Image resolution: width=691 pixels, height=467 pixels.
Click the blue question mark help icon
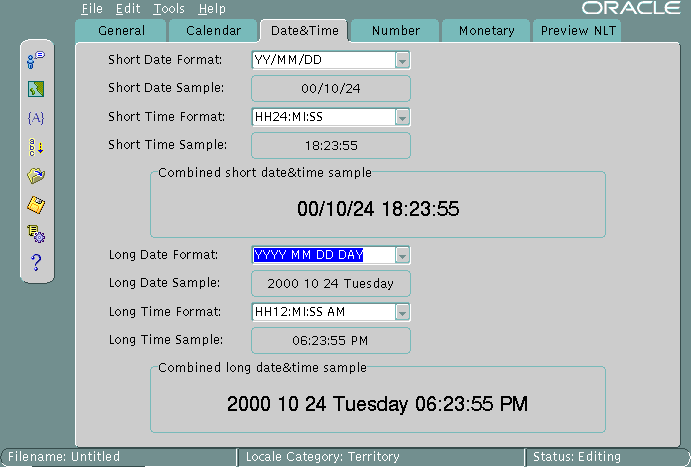pyautogui.click(x=36, y=263)
